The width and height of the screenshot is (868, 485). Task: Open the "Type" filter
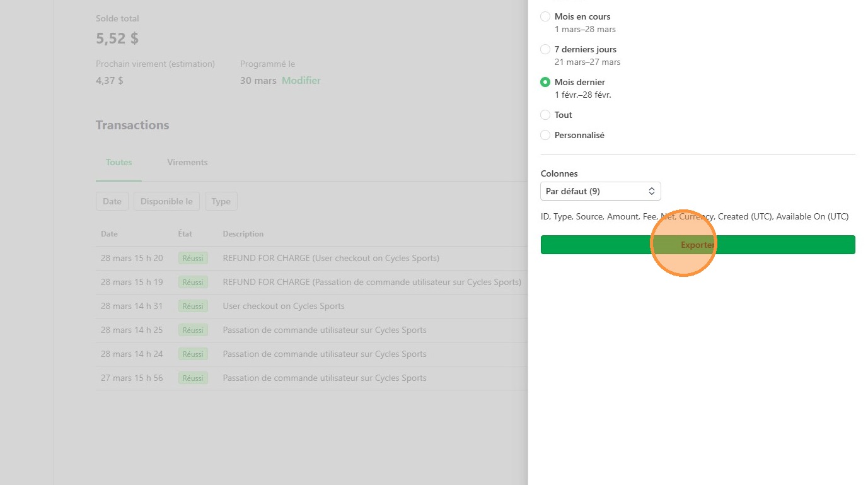pos(221,201)
